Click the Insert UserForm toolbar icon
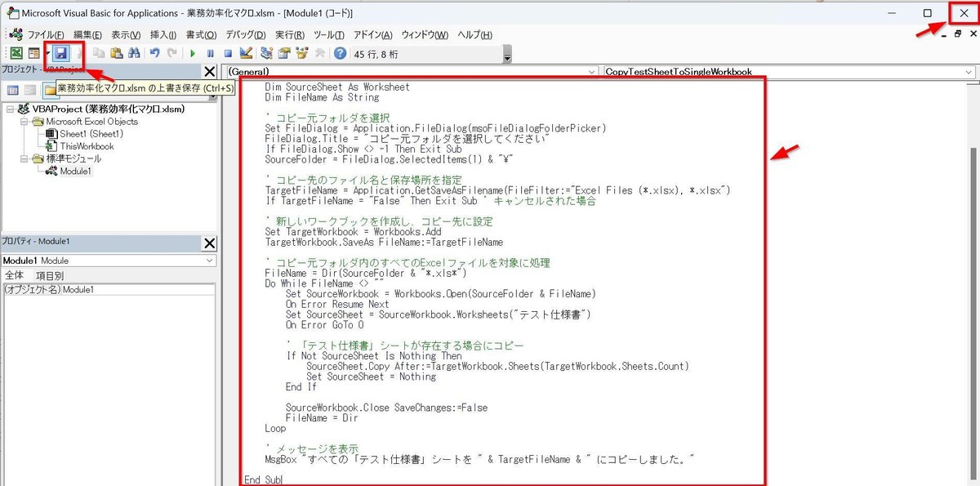980x486 pixels. coord(33,53)
